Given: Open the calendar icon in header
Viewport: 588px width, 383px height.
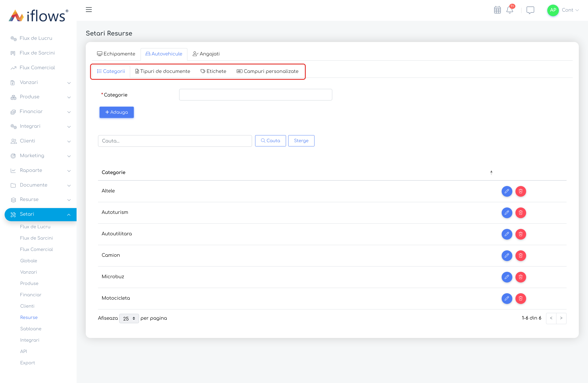Looking at the screenshot, I should (497, 10).
